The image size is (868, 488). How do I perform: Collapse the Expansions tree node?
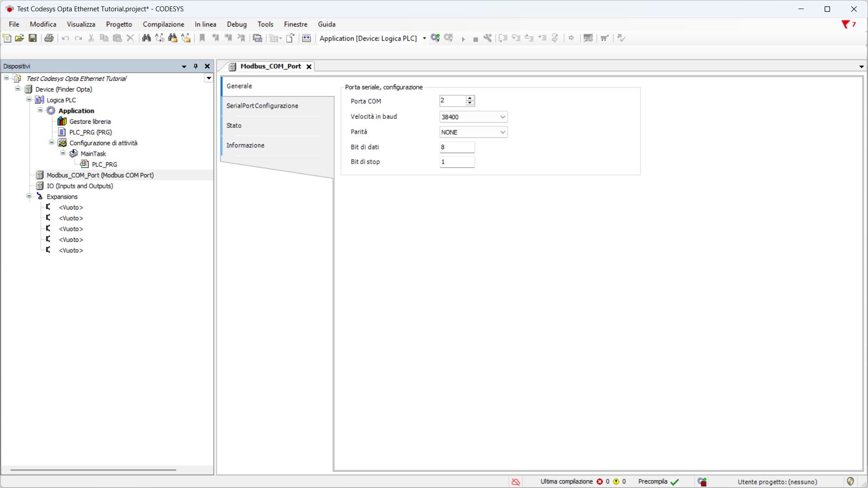(29, 197)
